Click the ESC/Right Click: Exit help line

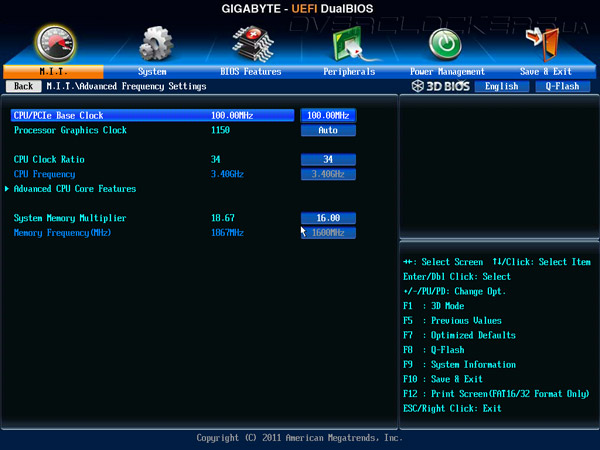click(x=452, y=408)
